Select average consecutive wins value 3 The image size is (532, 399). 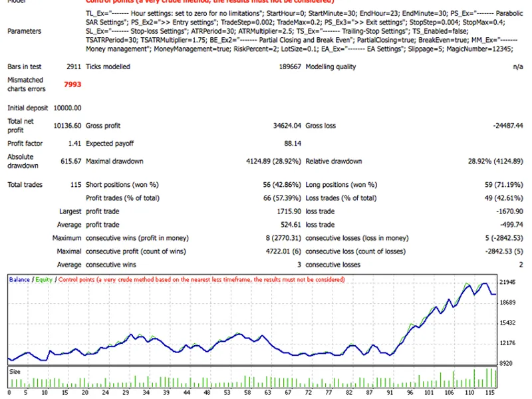299,265
